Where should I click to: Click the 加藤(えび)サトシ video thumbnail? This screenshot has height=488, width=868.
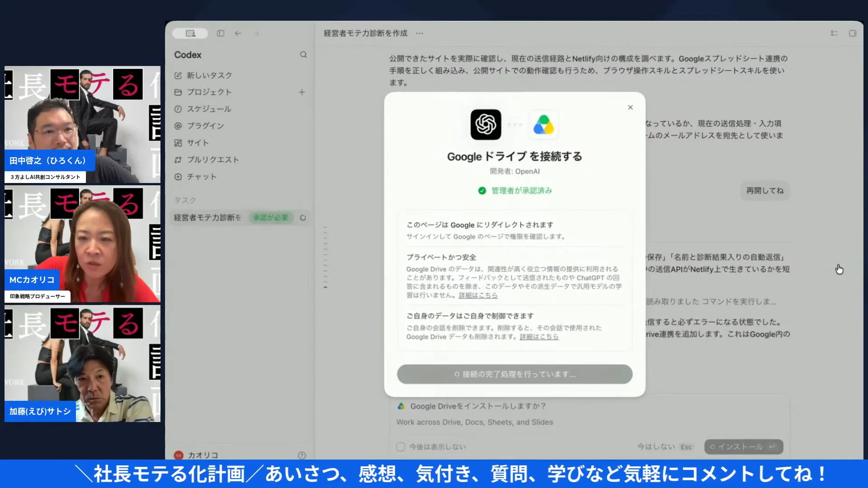(82, 364)
